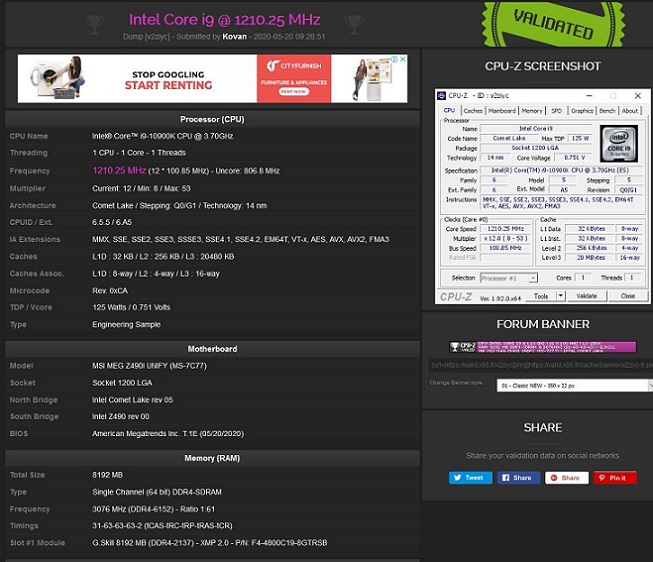Click the Facebook Share button
Viewport: 653px width, 562px height.
(518, 478)
